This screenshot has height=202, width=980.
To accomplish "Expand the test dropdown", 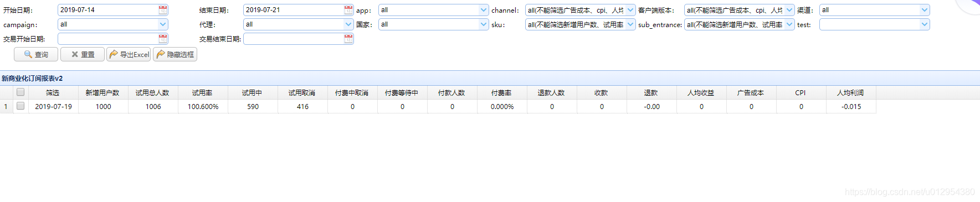I will [925, 24].
